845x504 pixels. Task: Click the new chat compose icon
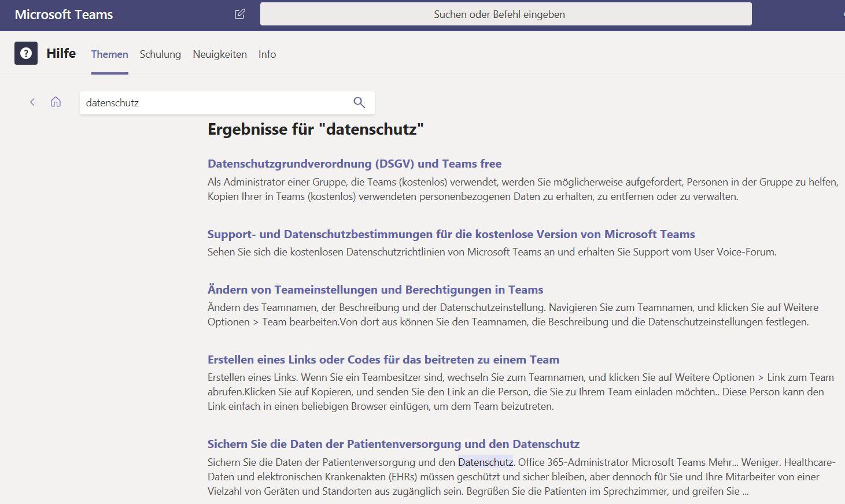239,14
